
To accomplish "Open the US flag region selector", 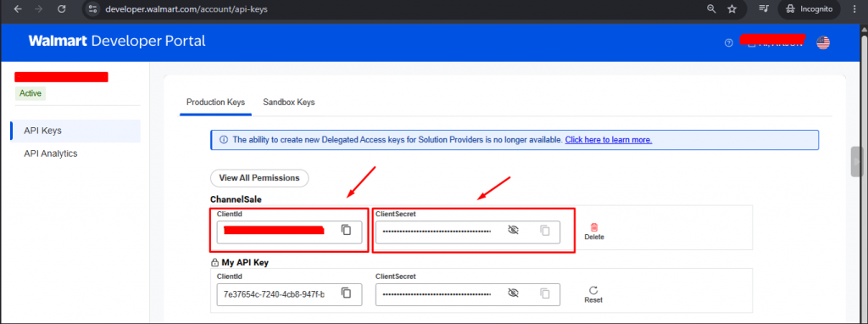I will coord(823,42).
